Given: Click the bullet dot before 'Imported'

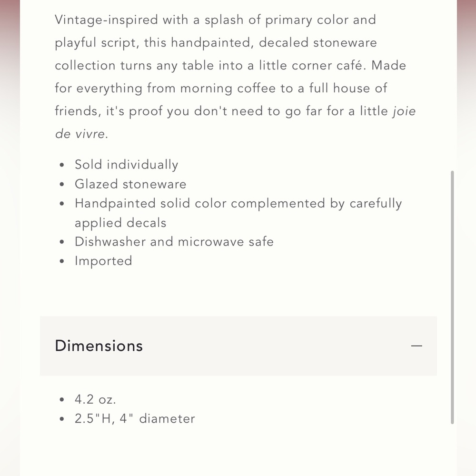Looking at the screenshot, I should coord(62,261).
